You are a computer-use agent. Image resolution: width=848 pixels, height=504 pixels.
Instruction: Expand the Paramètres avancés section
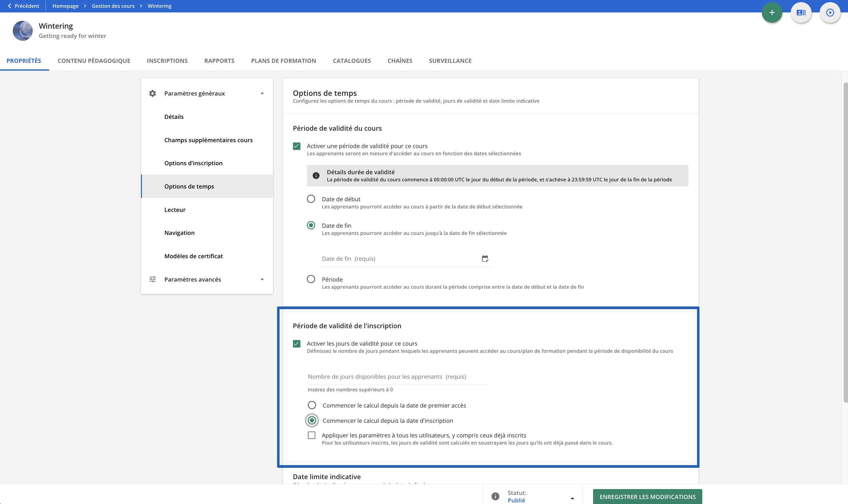[262, 279]
